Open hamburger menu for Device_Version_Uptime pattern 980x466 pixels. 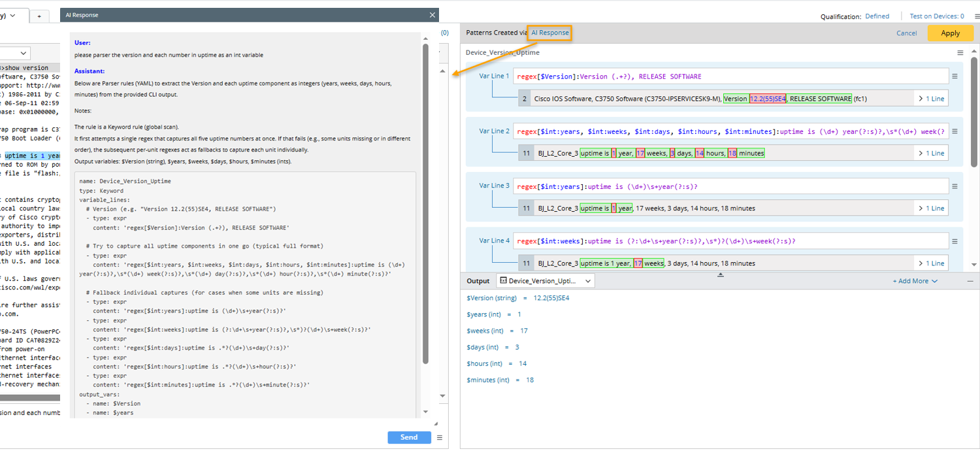click(x=960, y=53)
